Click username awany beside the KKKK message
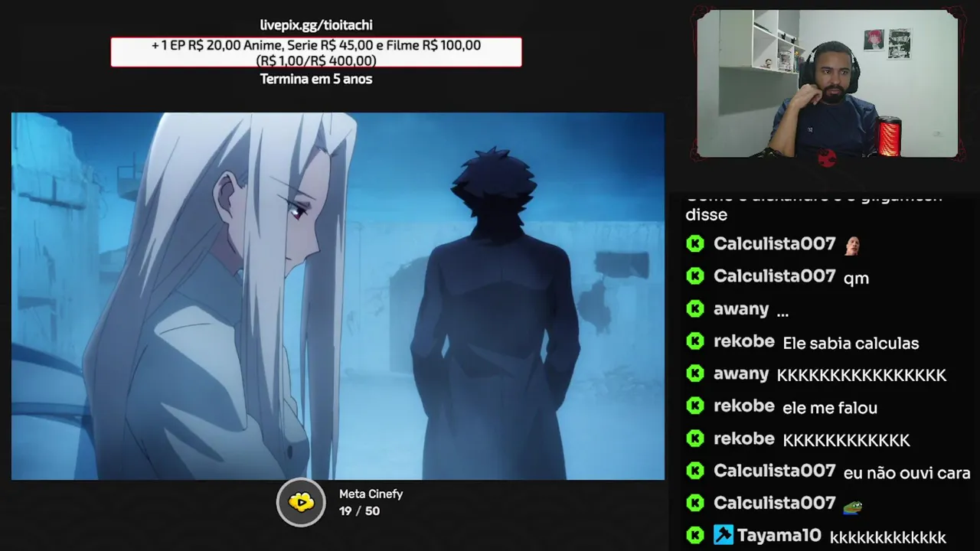This screenshot has width=980, height=551. click(741, 373)
